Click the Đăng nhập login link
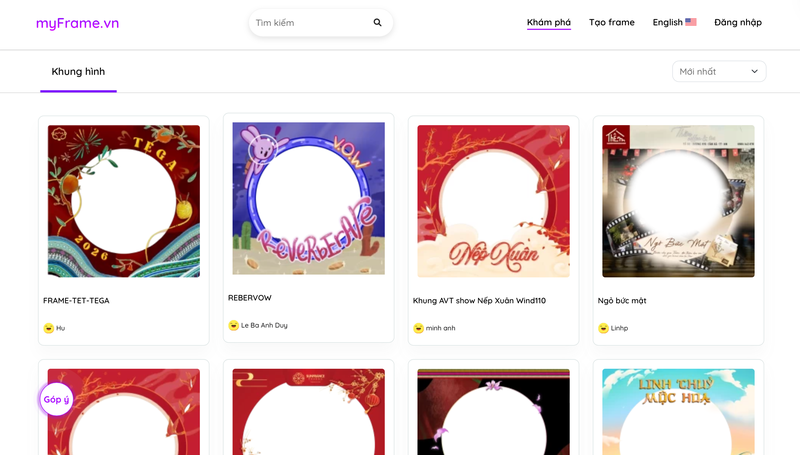 click(x=738, y=22)
